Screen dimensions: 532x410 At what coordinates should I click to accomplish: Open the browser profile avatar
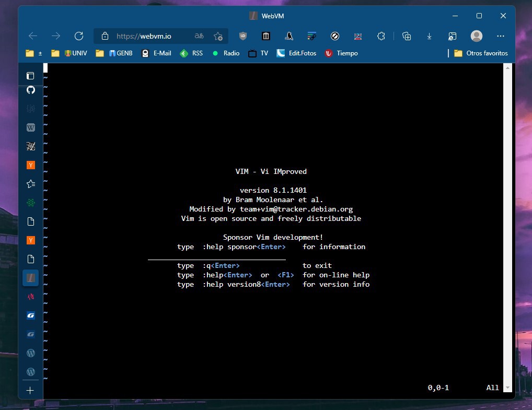pos(477,36)
